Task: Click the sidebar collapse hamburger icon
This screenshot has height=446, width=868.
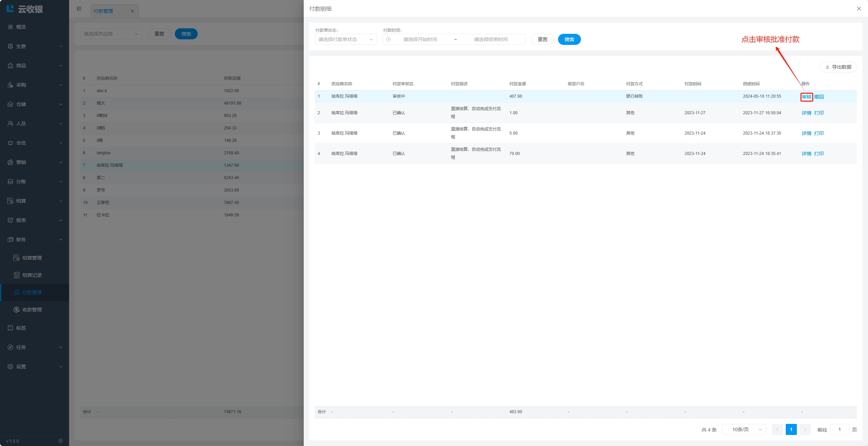Action: coord(79,9)
